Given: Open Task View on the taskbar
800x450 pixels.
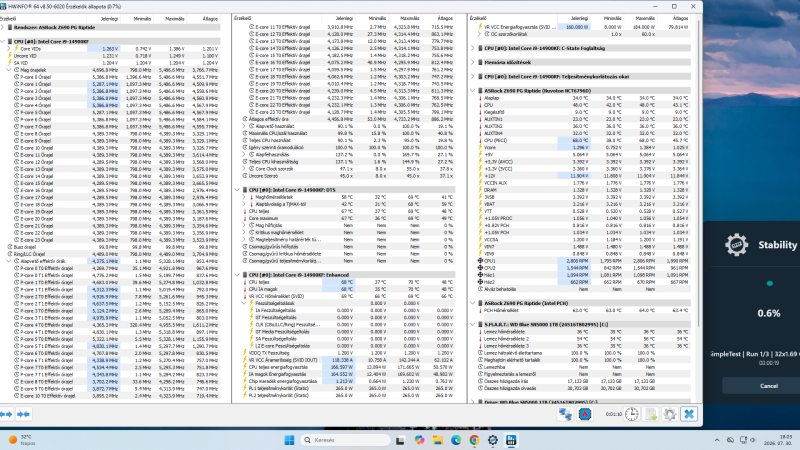Looking at the screenshot, I should pos(400,440).
